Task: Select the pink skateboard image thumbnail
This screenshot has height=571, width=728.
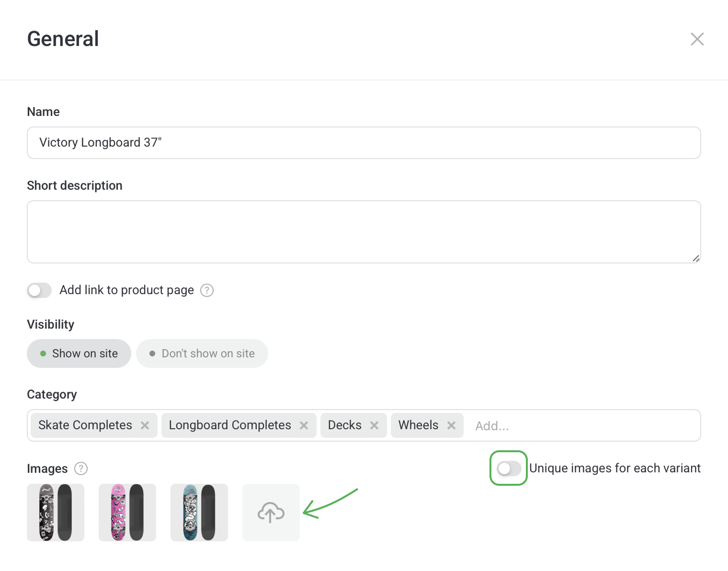Action: [127, 513]
